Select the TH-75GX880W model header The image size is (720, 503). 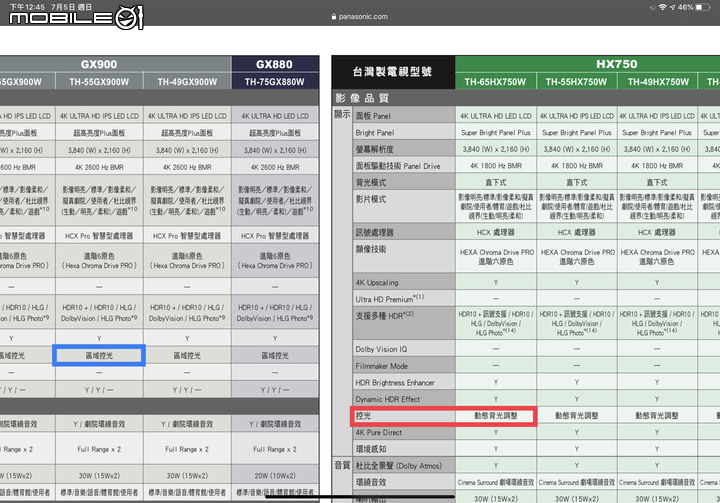pos(275,82)
